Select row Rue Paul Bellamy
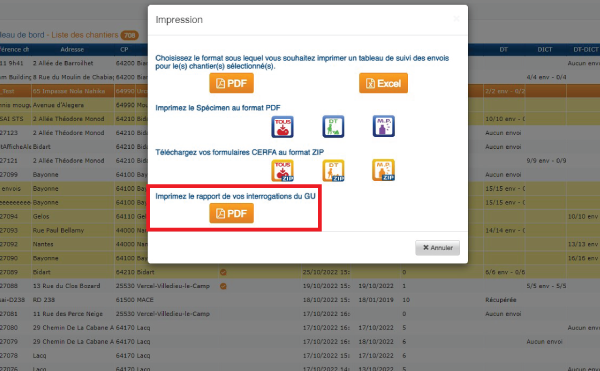600x371 pixels. pos(58,230)
